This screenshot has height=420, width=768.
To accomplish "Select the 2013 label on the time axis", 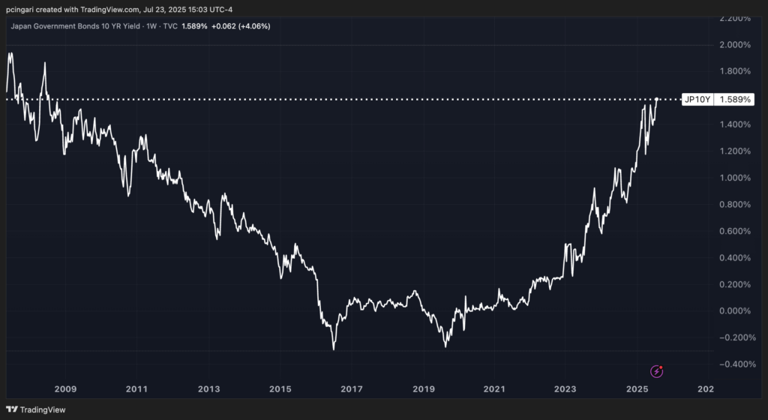I will (x=208, y=388).
